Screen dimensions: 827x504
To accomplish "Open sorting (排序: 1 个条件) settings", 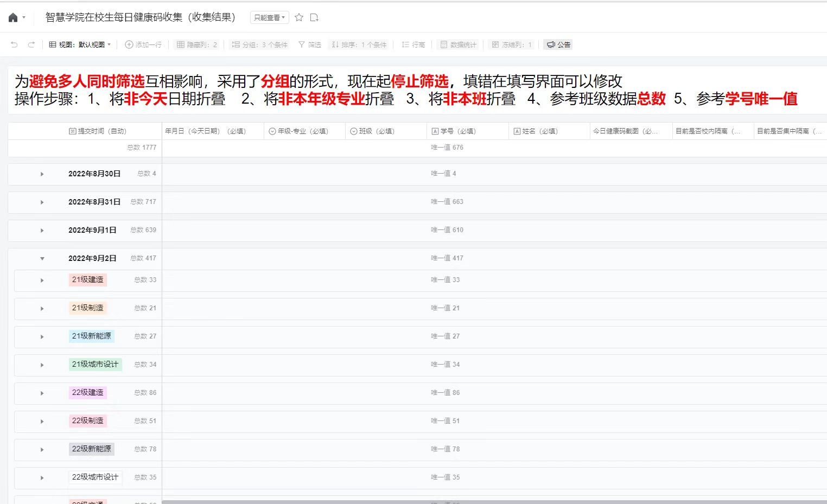I will click(359, 44).
